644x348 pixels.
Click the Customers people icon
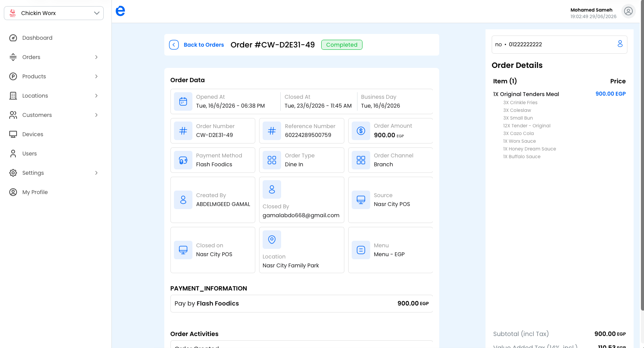tap(13, 115)
